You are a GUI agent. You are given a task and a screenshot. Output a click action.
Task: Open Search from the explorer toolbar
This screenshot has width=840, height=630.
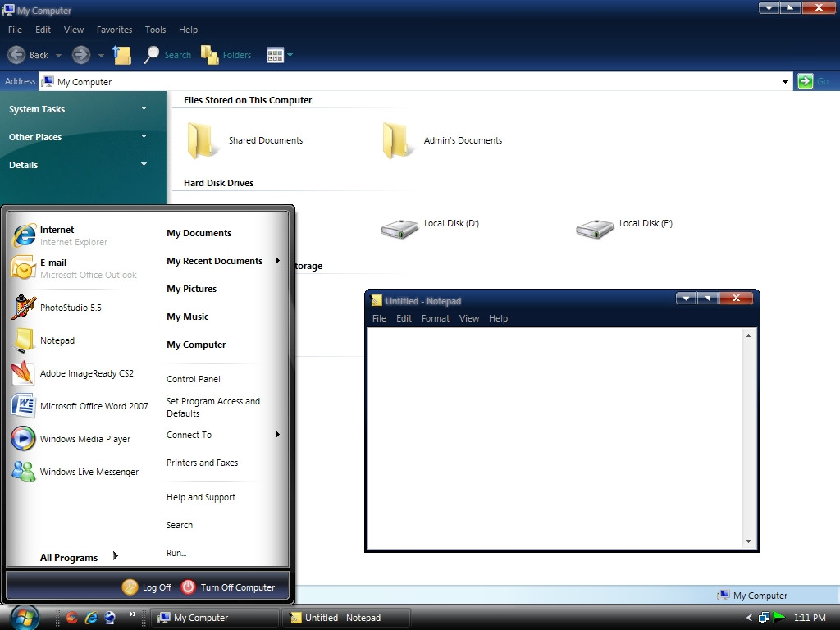pos(167,55)
